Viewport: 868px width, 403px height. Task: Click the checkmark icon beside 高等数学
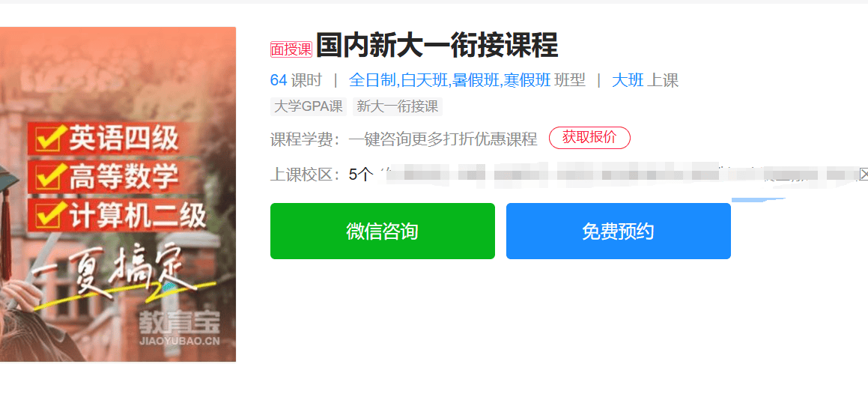[48, 177]
